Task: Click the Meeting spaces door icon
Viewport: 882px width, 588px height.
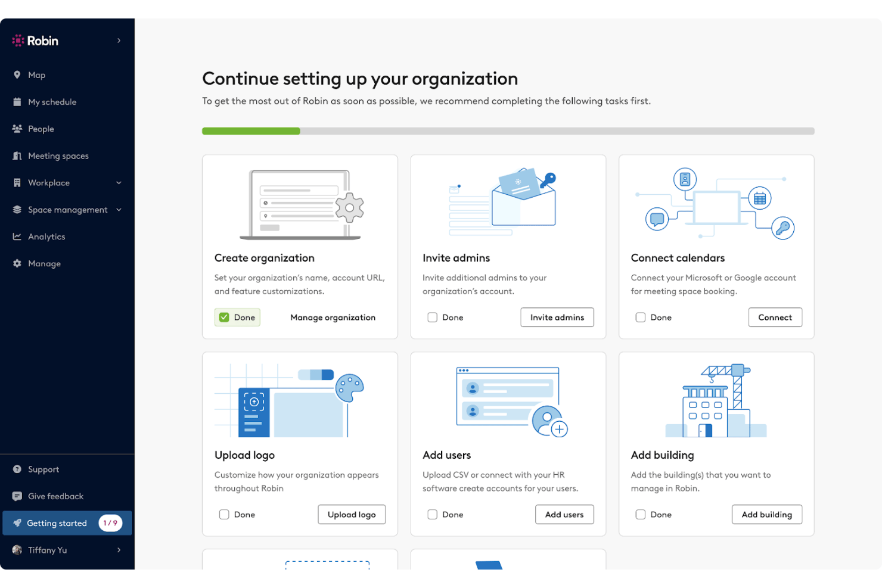Action: coord(17,155)
